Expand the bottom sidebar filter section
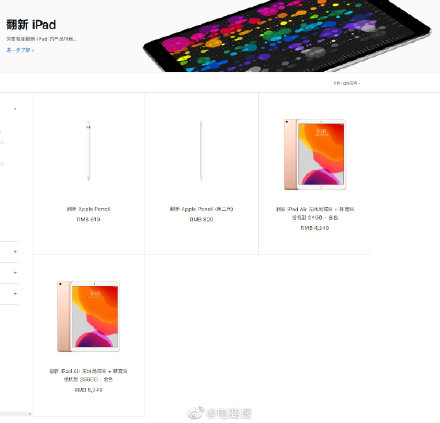 [x=15, y=294]
